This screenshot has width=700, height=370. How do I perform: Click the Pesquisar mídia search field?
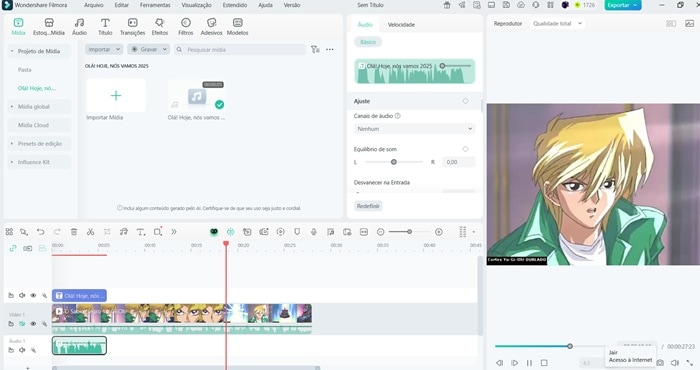[240, 50]
